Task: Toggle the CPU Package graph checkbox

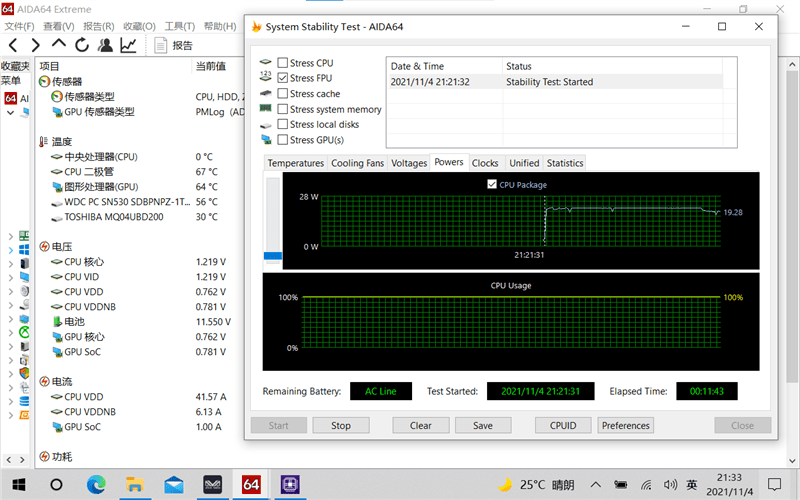Action: 492,184
